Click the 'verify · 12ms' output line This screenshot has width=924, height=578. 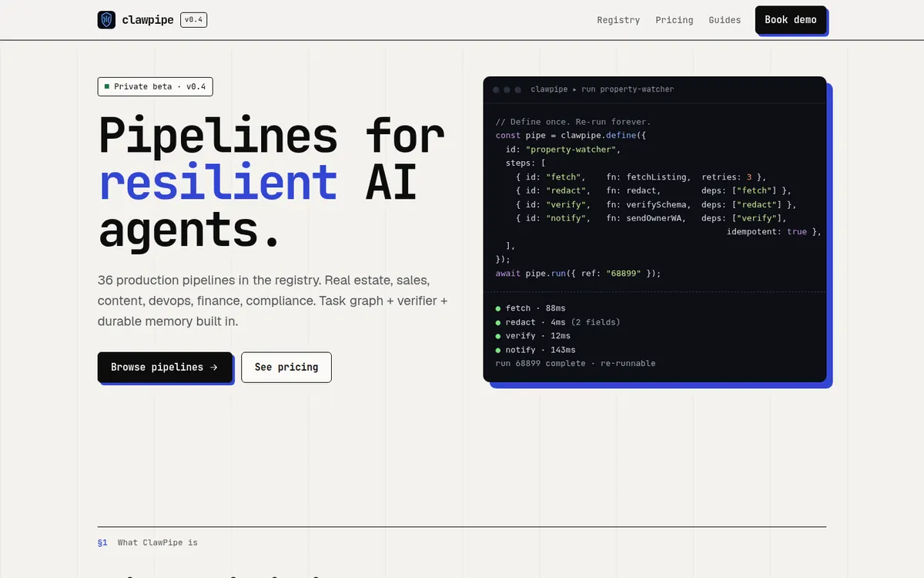pos(533,336)
